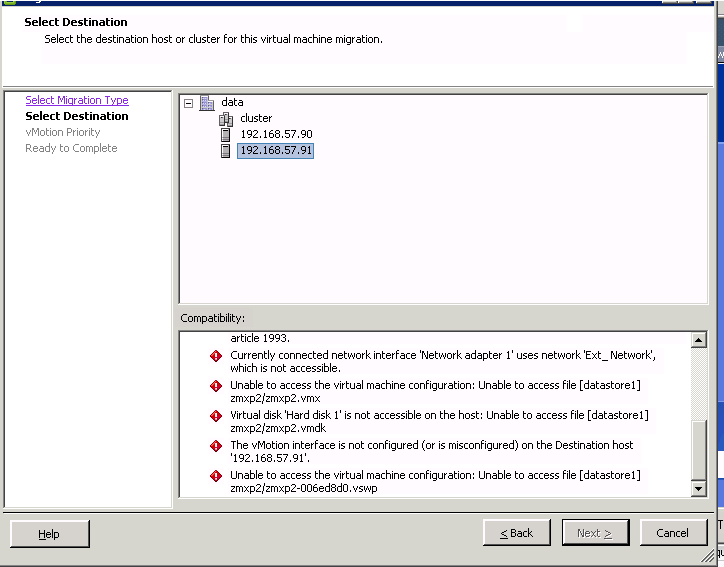Cancel the migration wizard
The width and height of the screenshot is (724, 567).
click(x=673, y=533)
